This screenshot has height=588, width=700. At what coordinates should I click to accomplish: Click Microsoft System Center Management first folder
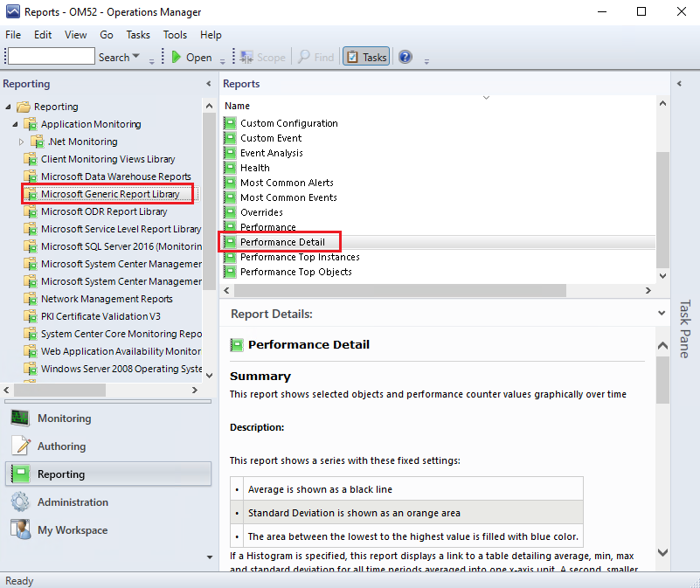click(114, 264)
